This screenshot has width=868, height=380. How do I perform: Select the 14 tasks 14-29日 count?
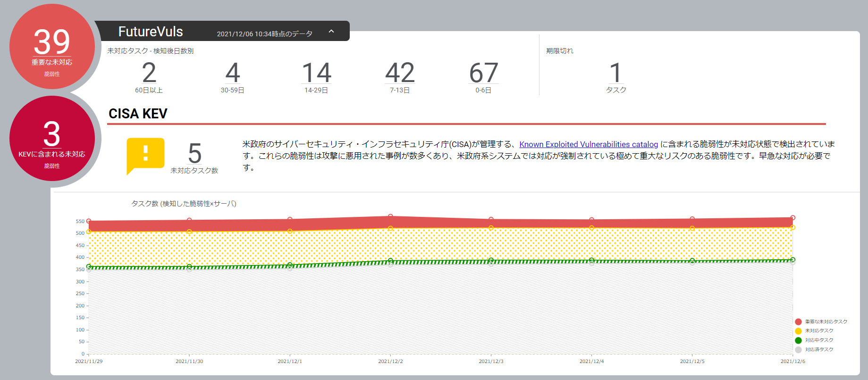click(x=316, y=73)
